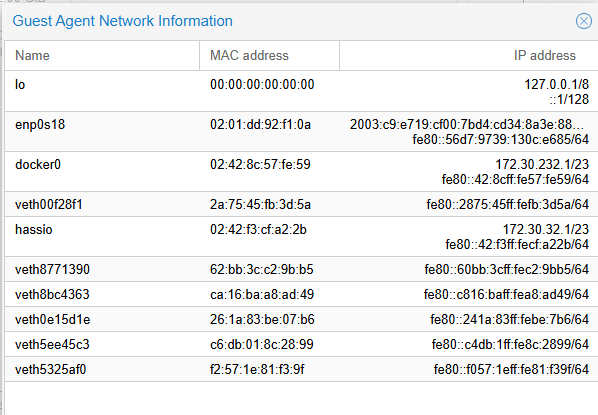This screenshot has width=598, height=415.
Task: Select the veth5ee45c3 interface row
Action: (x=301, y=344)
